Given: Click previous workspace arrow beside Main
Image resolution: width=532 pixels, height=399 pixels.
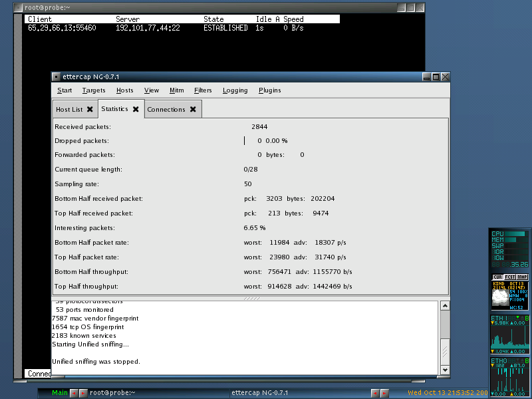Looking at the screenshot, I should 74,393.
